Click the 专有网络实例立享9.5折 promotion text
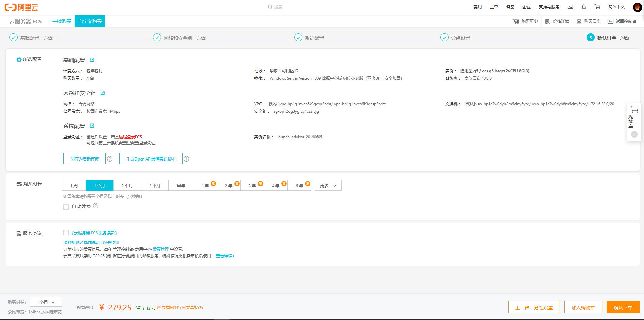This screenshot has height=320, width=644. [183, 307]
